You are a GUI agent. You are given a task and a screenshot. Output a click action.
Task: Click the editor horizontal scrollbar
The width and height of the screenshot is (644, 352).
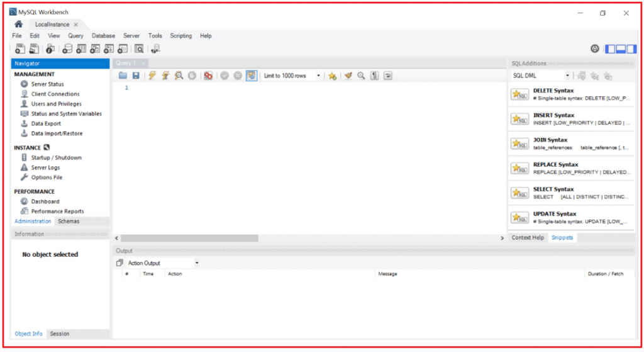click(189, 239)
